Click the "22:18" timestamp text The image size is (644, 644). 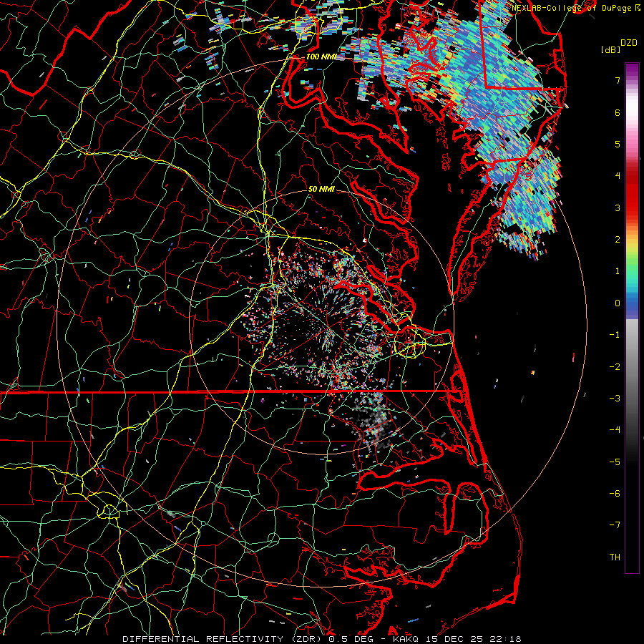point(506,639)
